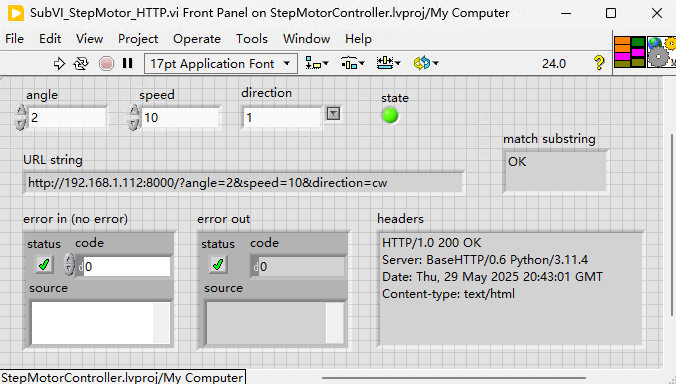Open the font dropdown '17pt Application Font'
The height and width of the screenshot is (384, 676).
click(x=220, y=64)
